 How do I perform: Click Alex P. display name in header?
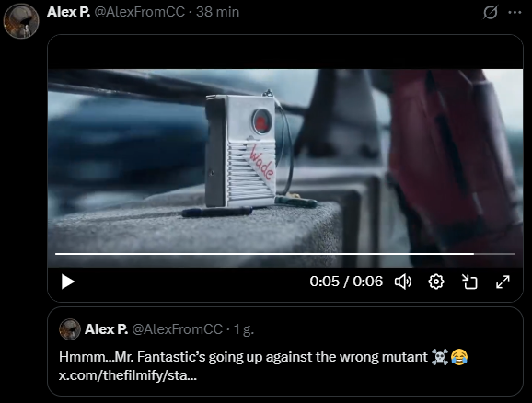point(68,12)
